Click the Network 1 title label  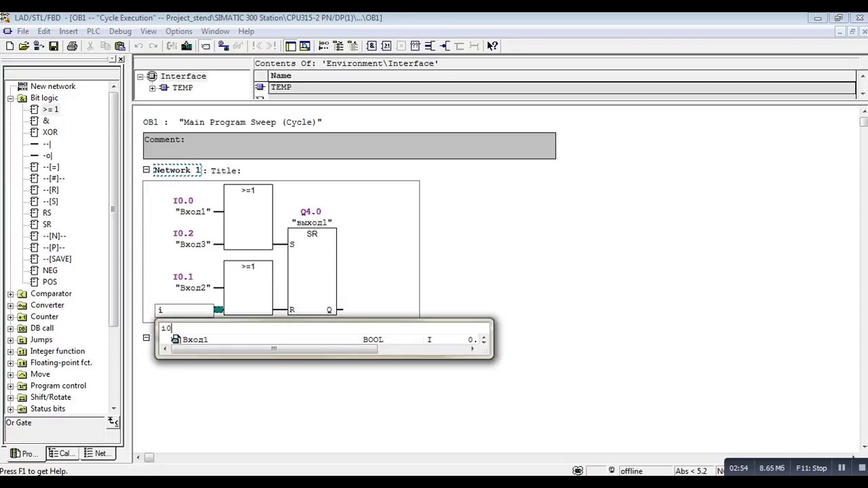click(177, 170)
